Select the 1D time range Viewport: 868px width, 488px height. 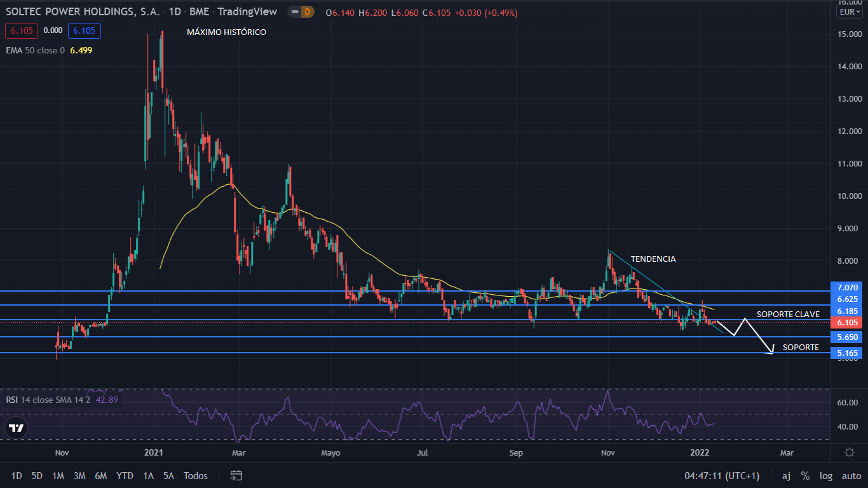17,475
